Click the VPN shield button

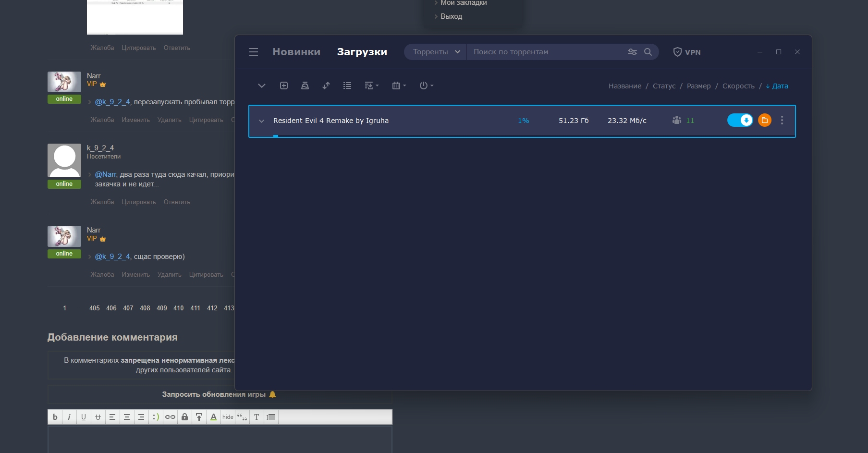[x=687, y=52]
